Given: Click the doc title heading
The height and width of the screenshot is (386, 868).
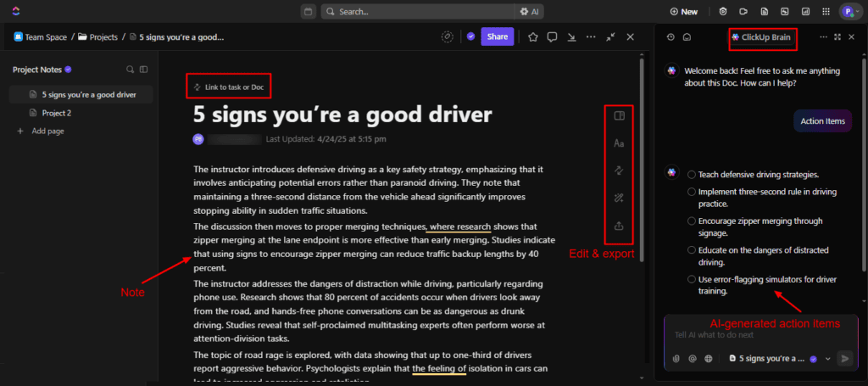Looking at the screenshot, I should 342,115.
